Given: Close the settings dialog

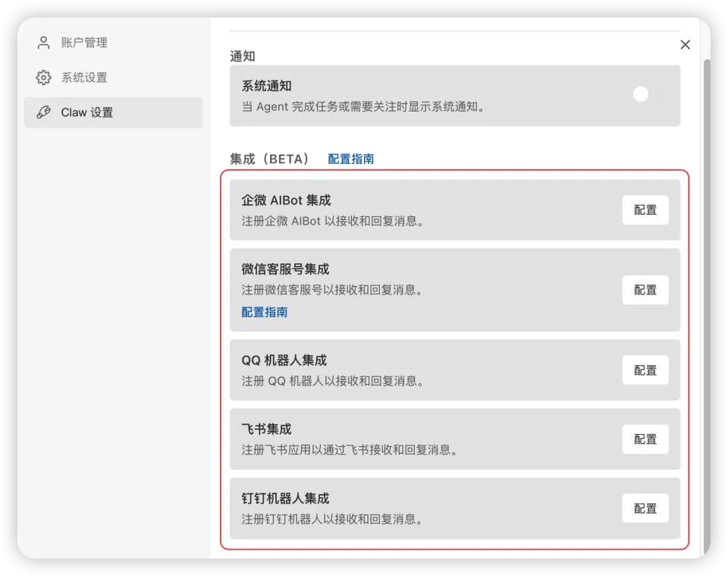Looking at the screenshot, I should (685, 45).
